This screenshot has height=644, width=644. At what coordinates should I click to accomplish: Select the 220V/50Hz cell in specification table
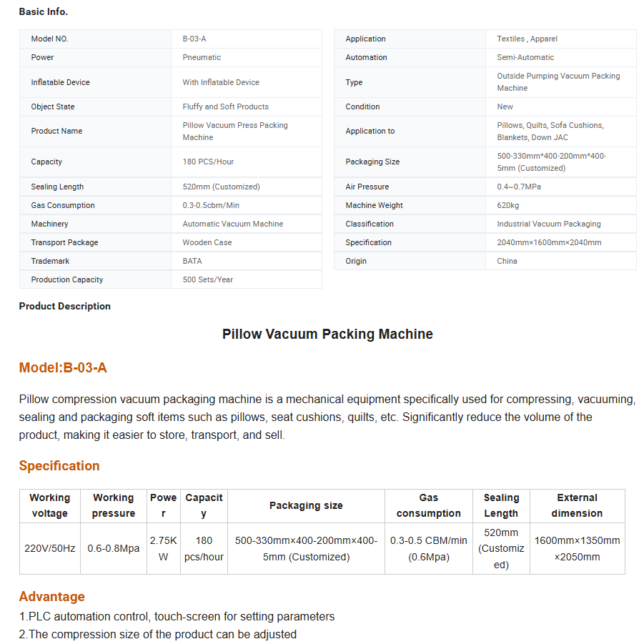(x=49, y=548)
